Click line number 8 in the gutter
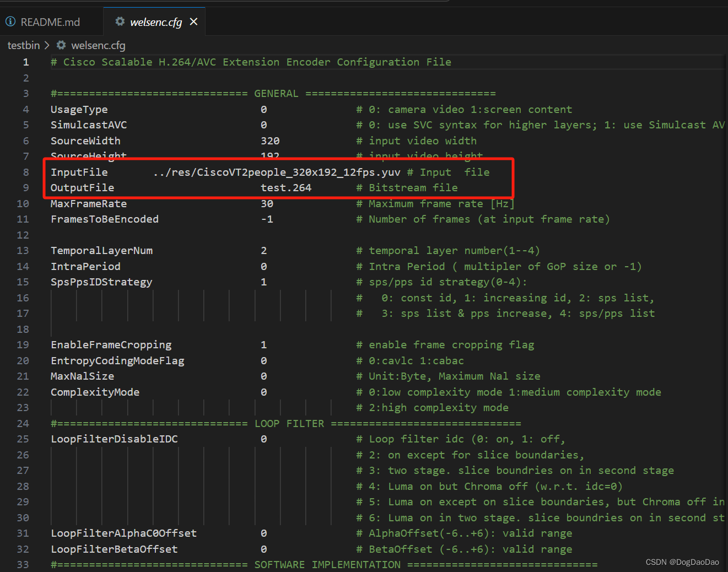The width and height of the screenshot is (728, 572). point(26,172)
